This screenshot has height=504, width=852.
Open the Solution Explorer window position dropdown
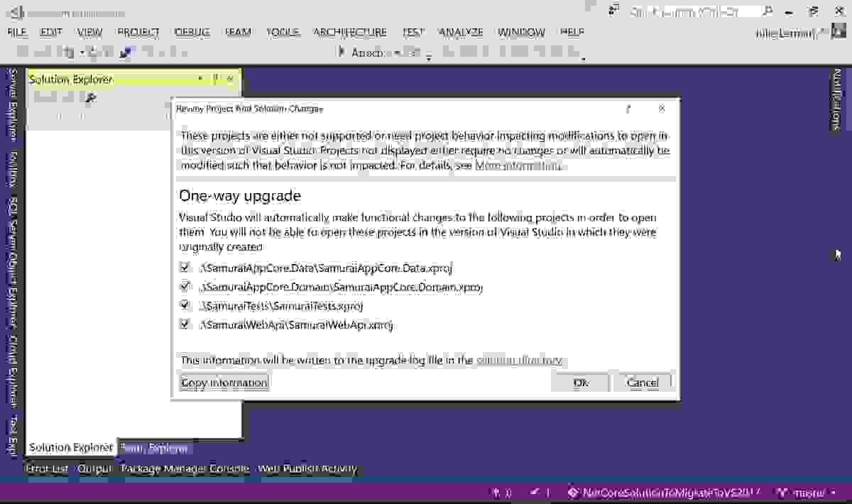200,79
